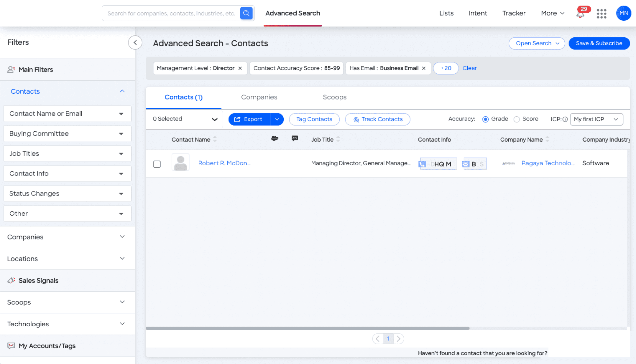The height and width of the screenshot is (364, 636).
Task: Click the phone icon in Contact Info
Action: pos(423,164)
